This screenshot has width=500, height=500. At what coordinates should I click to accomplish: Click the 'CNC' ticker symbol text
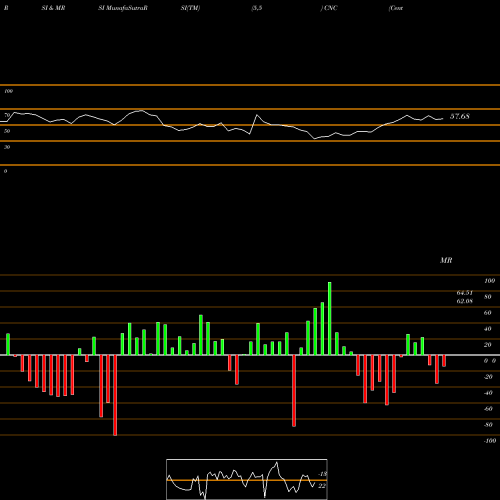pyautogui.click(x=330, y=8)
